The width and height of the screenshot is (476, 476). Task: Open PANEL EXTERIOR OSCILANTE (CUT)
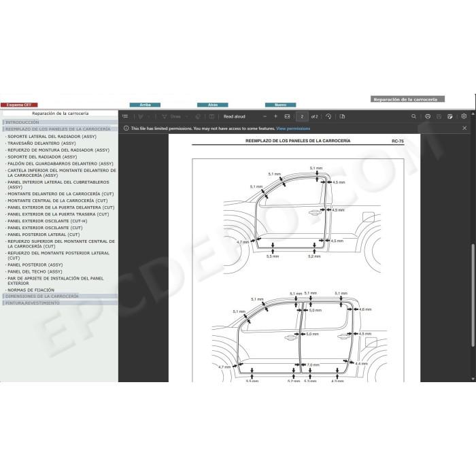(45, 228)
